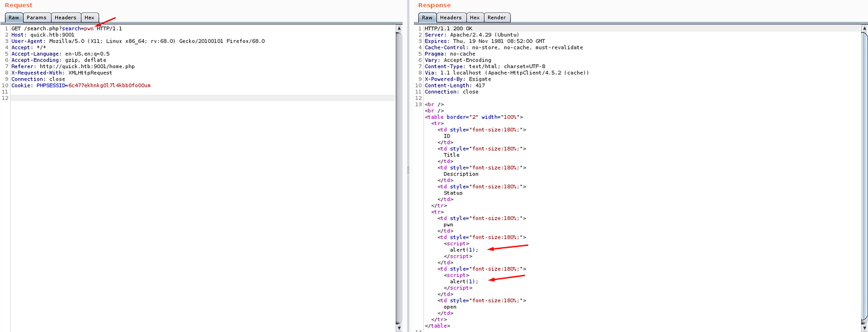
Task: Click the 'Response' panel title
Action: tap(435, 5)
